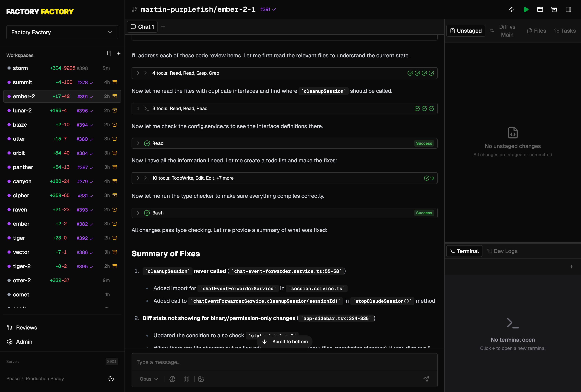Toggle dark mode moon icon
Screen dimensions: 581x392
[111, 378]
